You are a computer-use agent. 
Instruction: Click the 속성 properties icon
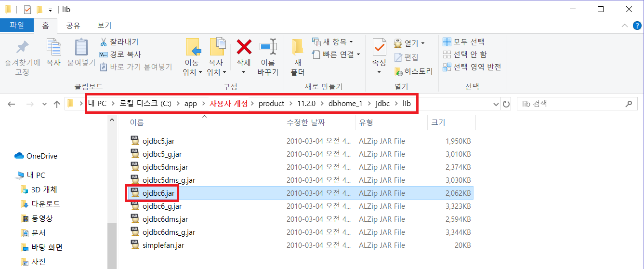tap(379, 47)
